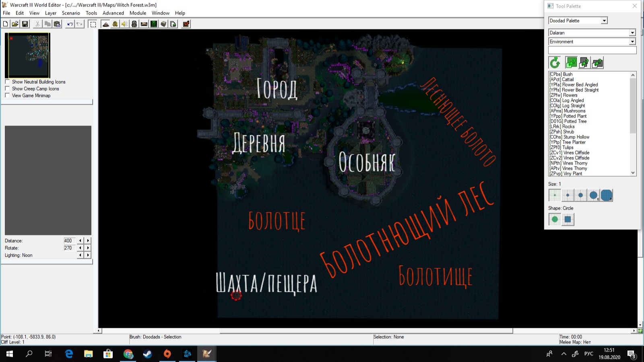Select the third brush size button
Image resolution: width=644 pixels, height=362 pixels.
click(580, 195)
